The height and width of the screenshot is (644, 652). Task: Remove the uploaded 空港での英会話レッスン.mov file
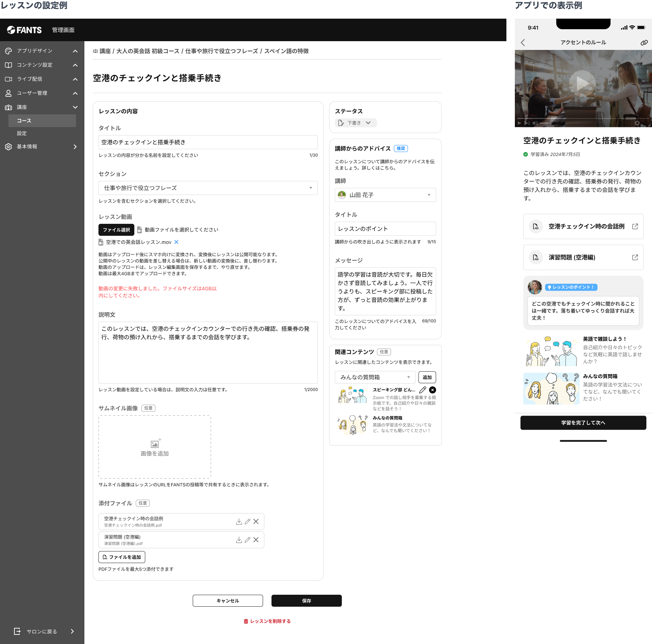(x=177, y=242)
